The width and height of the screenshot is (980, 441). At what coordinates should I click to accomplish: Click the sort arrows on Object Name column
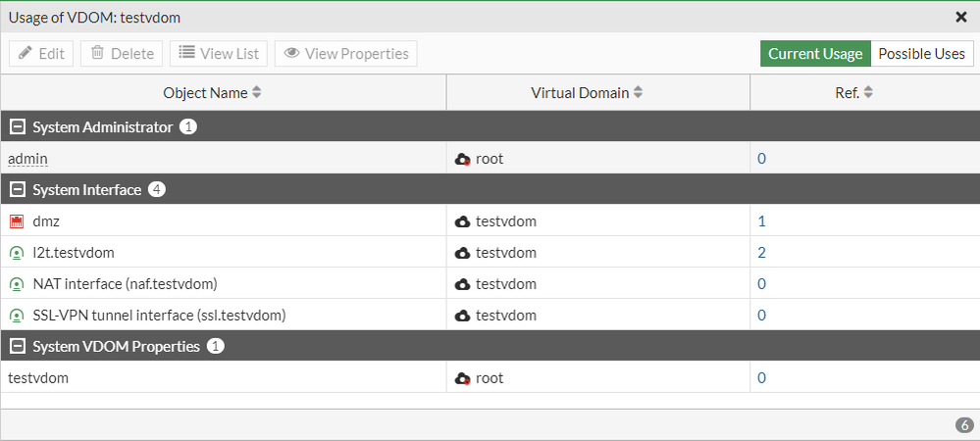(257, 93)
